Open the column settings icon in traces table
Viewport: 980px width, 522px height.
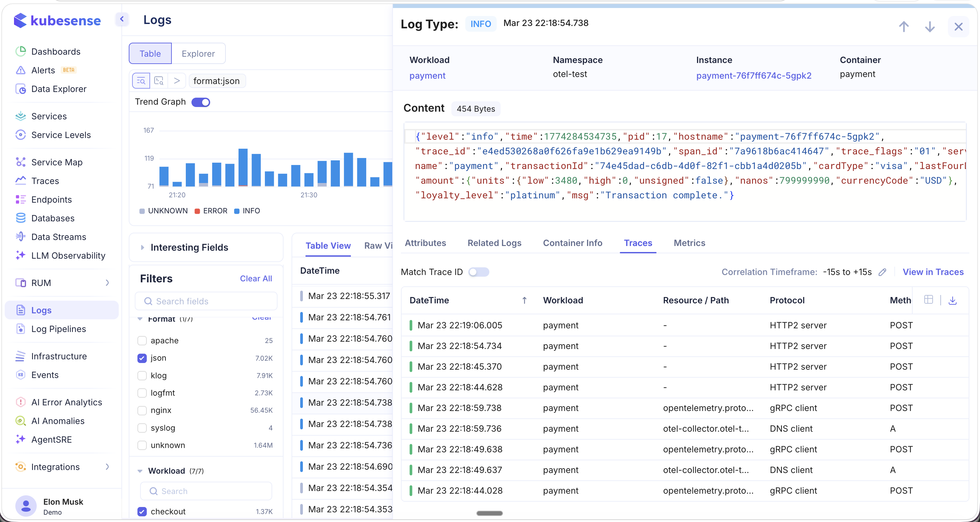tap(928, 300)
